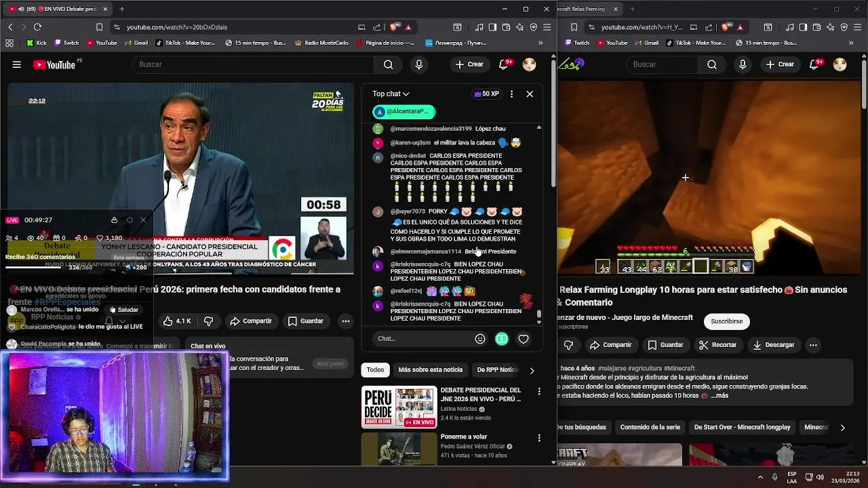Open Gmail bookmark in left window
Viewport: 868px width, 488px height.
tap(136, 43)
